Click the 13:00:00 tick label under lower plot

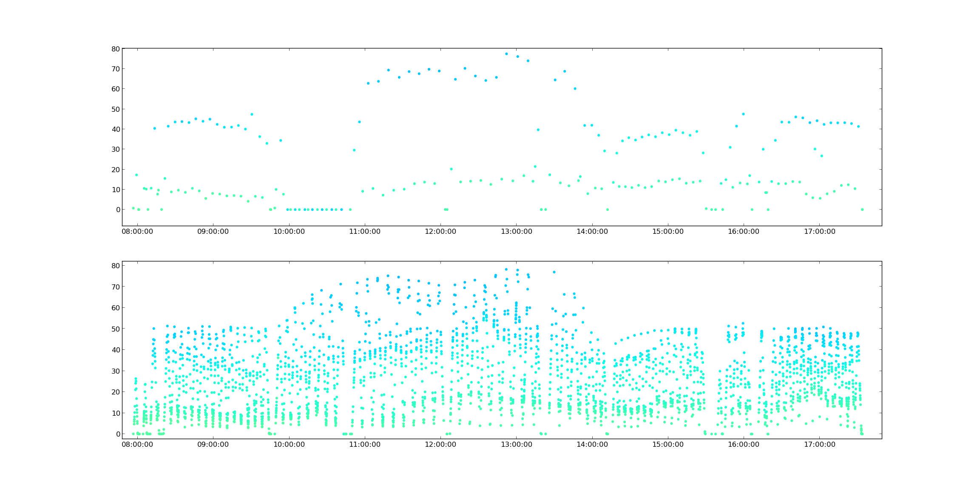pyautogui.click(x=516, y=445)
